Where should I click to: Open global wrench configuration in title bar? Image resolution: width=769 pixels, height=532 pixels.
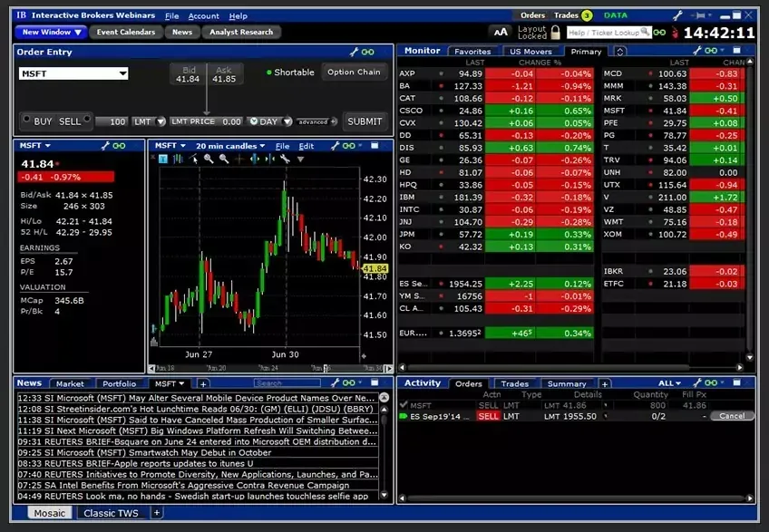(677, 15)
